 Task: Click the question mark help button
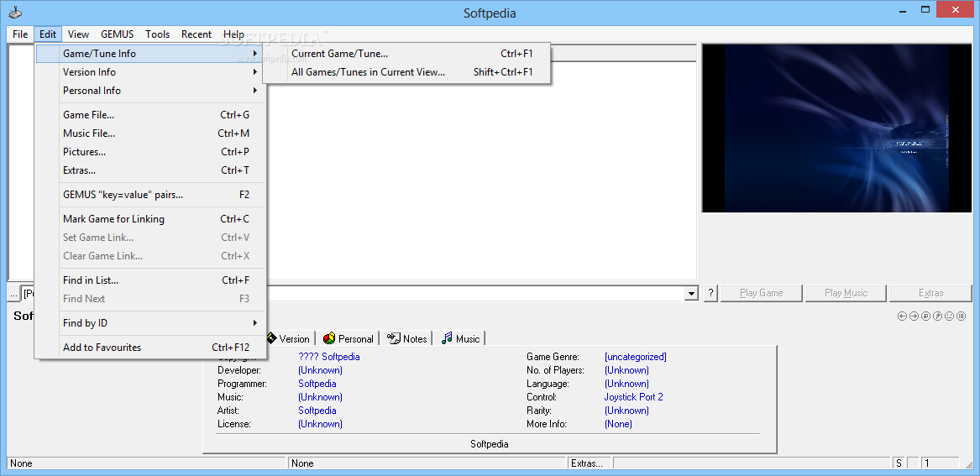710,293
